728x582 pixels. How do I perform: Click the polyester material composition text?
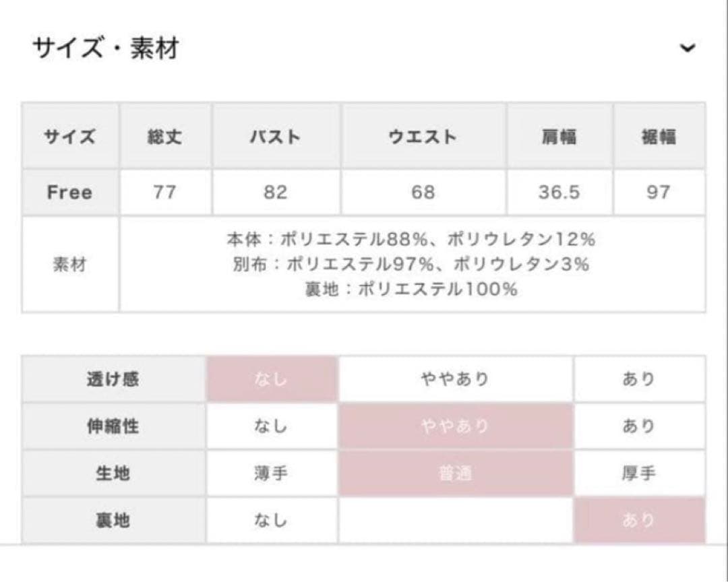(x=411, y=264)
